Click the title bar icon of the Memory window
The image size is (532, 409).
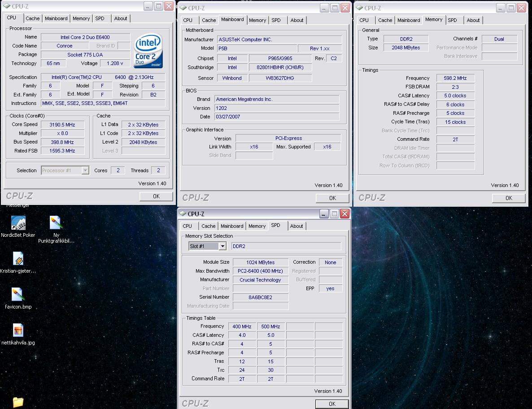click(x=360, y=8)
